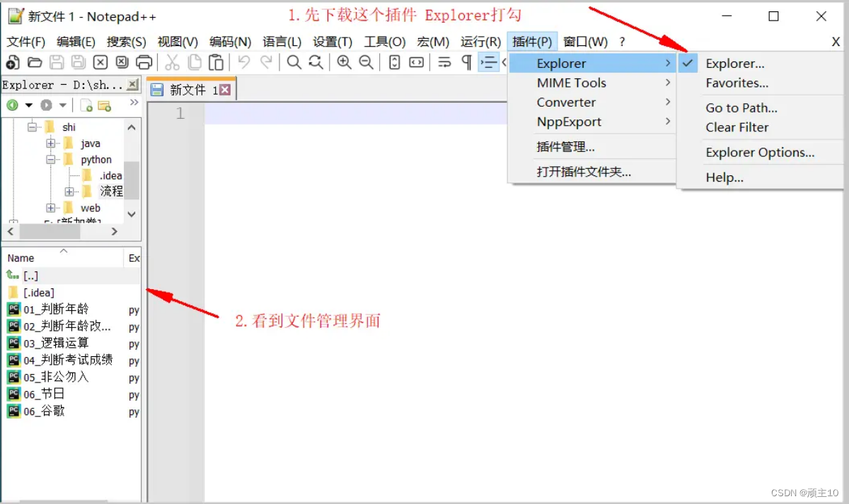Sort file list by Name column header
The image size is (849, 504).
(63, 258)
